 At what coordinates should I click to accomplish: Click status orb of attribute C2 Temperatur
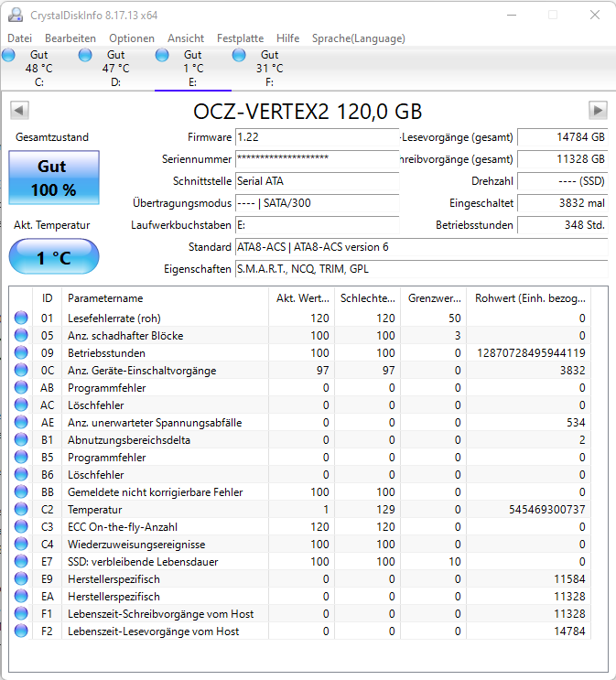click(x=21, y=509)
